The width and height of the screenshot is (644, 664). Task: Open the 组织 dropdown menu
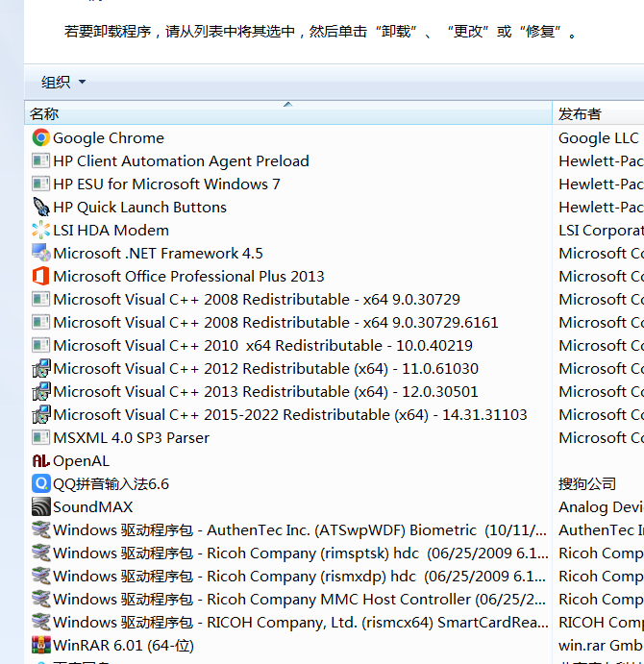[62, 82]
